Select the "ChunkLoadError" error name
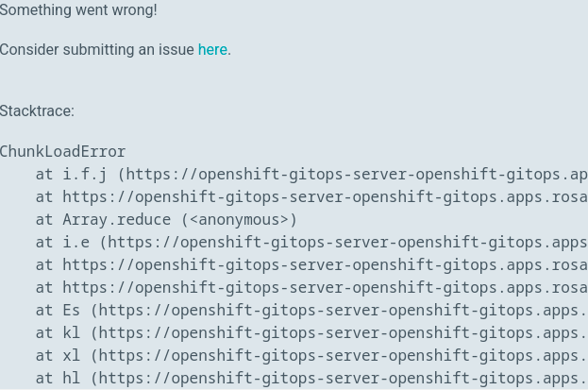588x390 pixels. point(62,151)
